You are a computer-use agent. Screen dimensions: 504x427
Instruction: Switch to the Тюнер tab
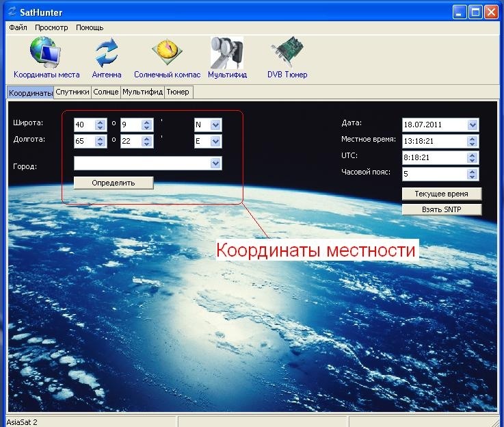click(x=178, y=92)
